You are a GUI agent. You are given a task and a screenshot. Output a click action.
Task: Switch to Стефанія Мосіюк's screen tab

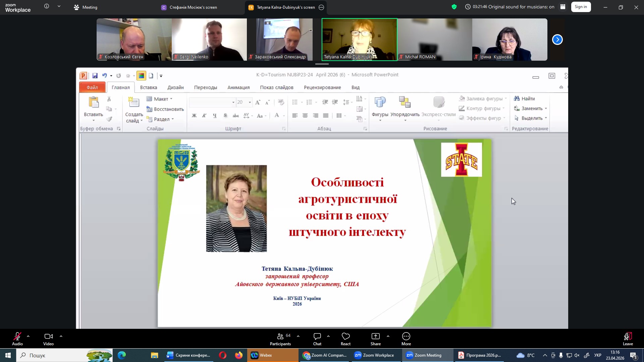(189, 7)
